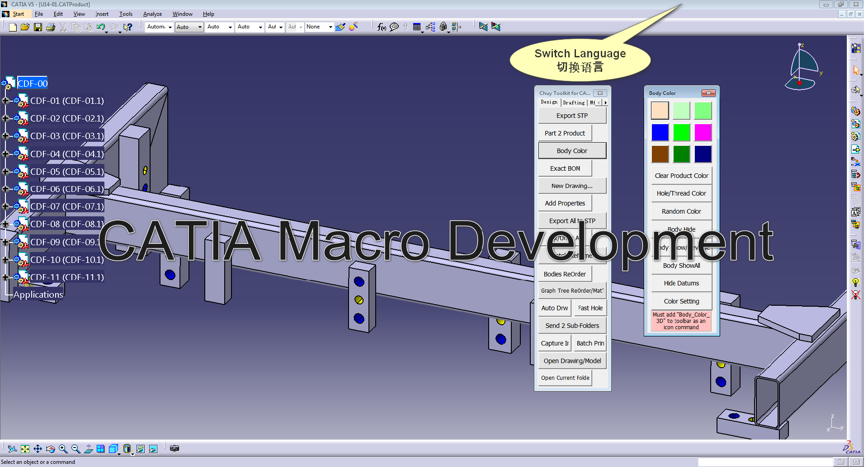Click Fit All In view icon
The height and width of the screenshot is (467, 868).
click(x=25, y=448)
